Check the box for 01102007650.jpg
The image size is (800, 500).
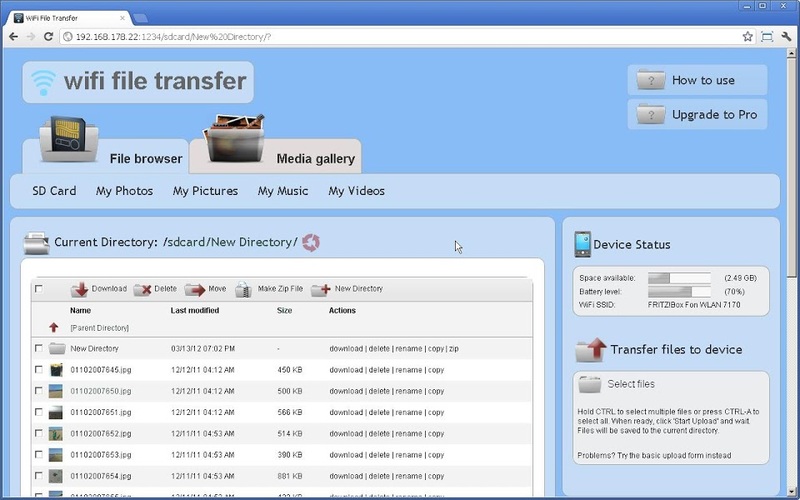point(39,390)
